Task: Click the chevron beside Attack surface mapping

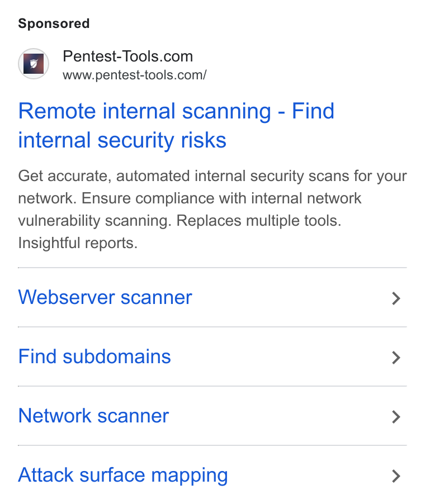Action: coord(396,476)
